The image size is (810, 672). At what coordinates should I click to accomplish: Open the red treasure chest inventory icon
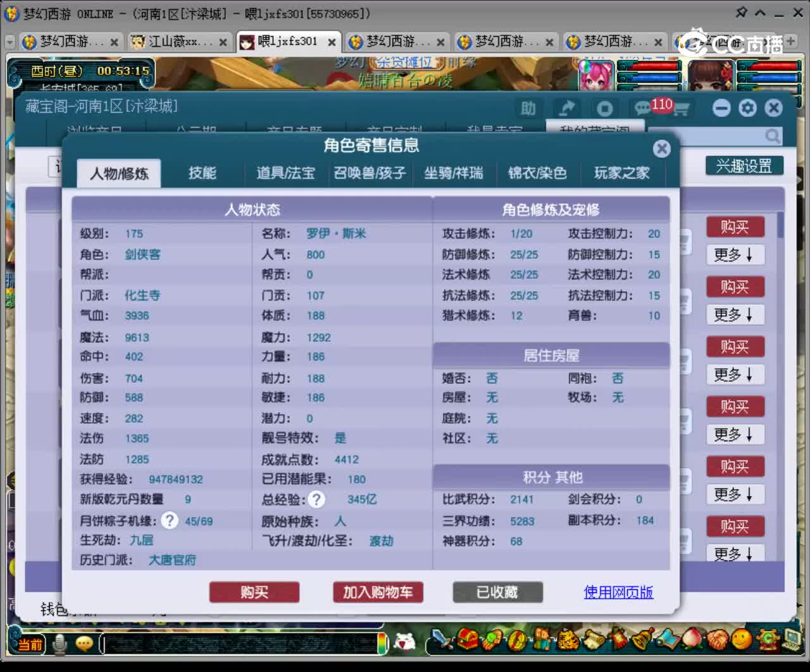(468, 639)
